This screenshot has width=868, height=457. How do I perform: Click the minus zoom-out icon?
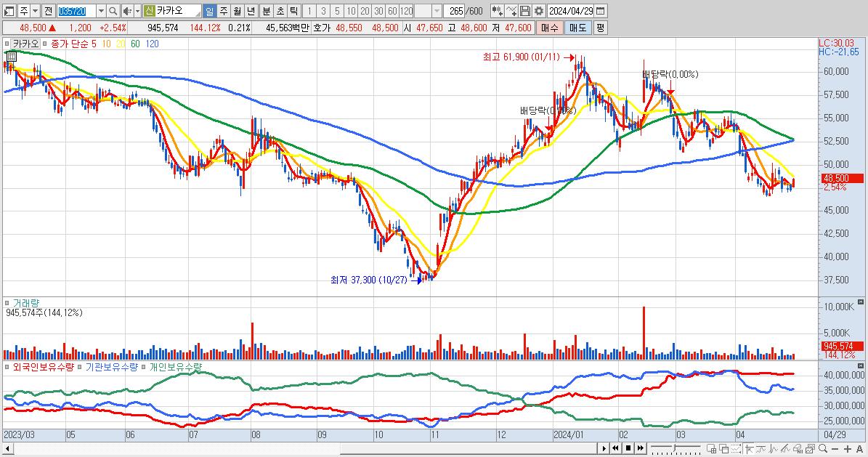(835, 448)
